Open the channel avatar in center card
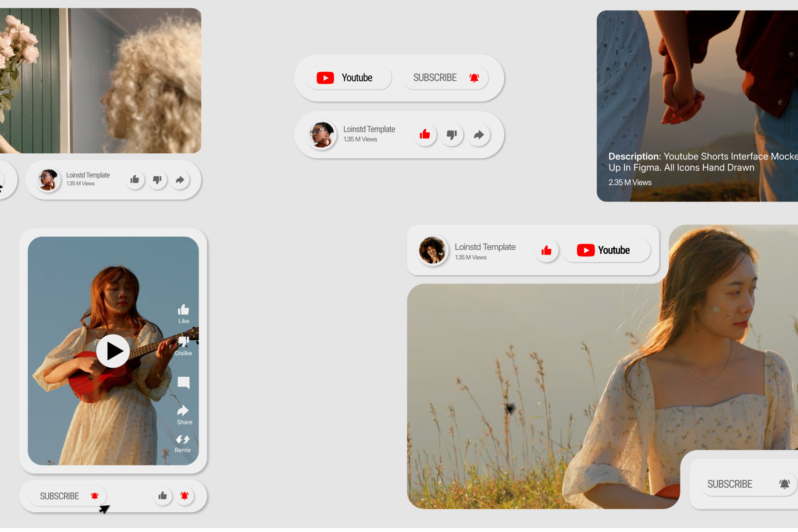The width and height of the screenshot is (798, 532). [322, 135]
